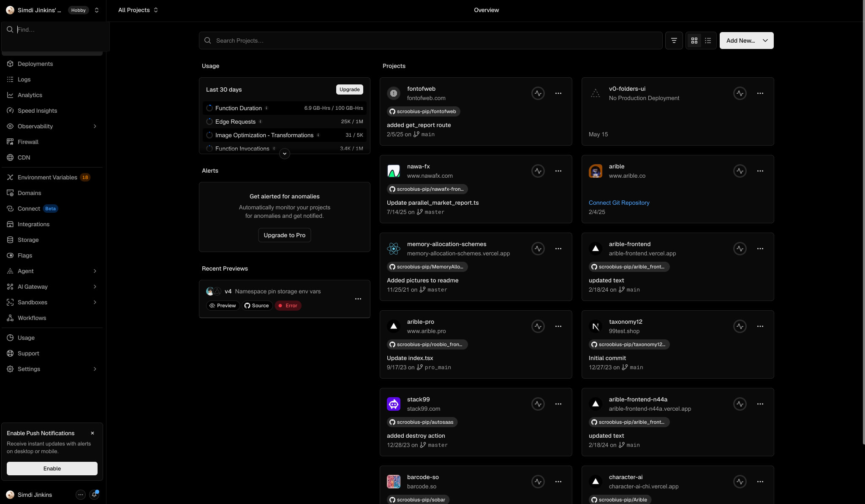Image resolution: width=865 pixels, height=504 pixels.
Task: Expand the Usage list chevron
Action: click(x=285, y=154)
